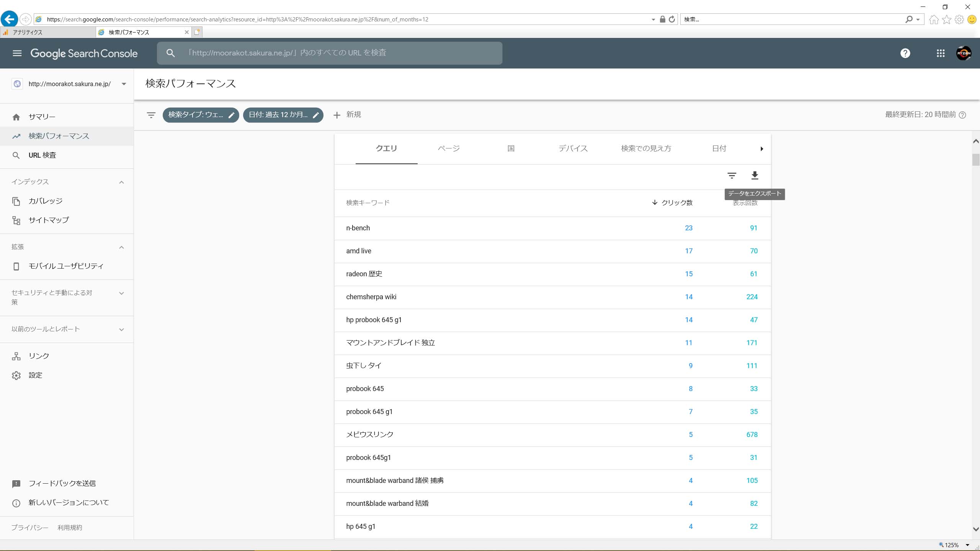Open サマリー in sidebar
This screenshot has width=980, height=551.
tap(67, 117)
